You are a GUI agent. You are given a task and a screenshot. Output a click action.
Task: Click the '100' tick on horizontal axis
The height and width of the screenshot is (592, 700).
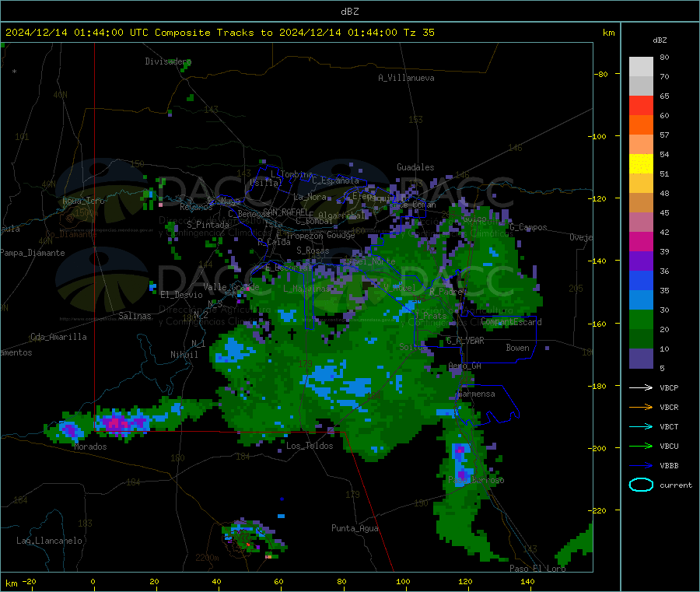point(403,581)
